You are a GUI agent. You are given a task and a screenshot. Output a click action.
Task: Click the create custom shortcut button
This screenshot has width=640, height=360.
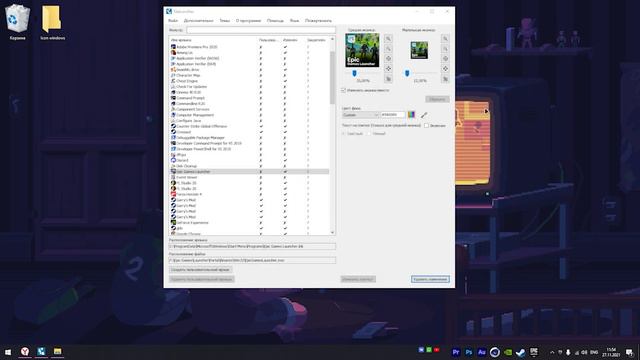coord(200,270)
